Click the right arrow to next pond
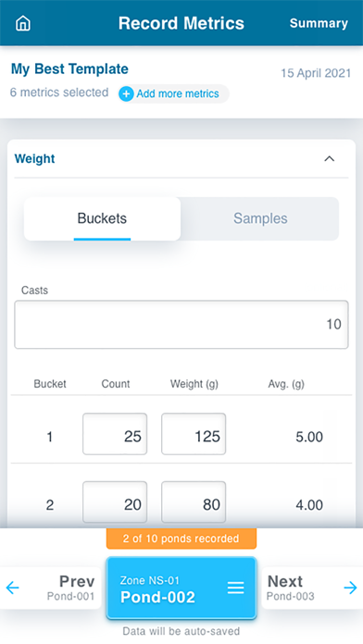363x644 pixels. [x=350, y=588]
